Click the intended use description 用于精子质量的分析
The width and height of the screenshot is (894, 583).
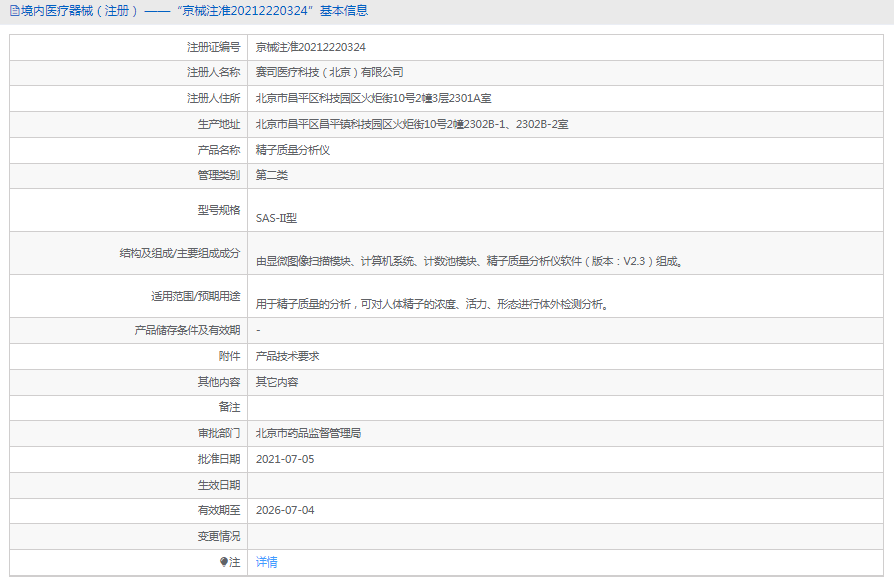(x=432, y=304)
